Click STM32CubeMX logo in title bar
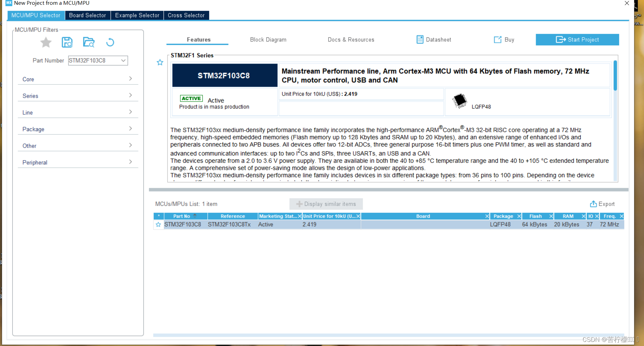 [9, 3]
